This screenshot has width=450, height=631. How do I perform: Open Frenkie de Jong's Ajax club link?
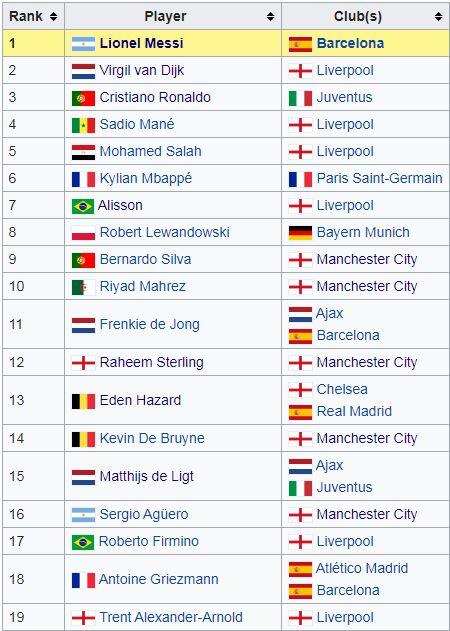point(330,313)
